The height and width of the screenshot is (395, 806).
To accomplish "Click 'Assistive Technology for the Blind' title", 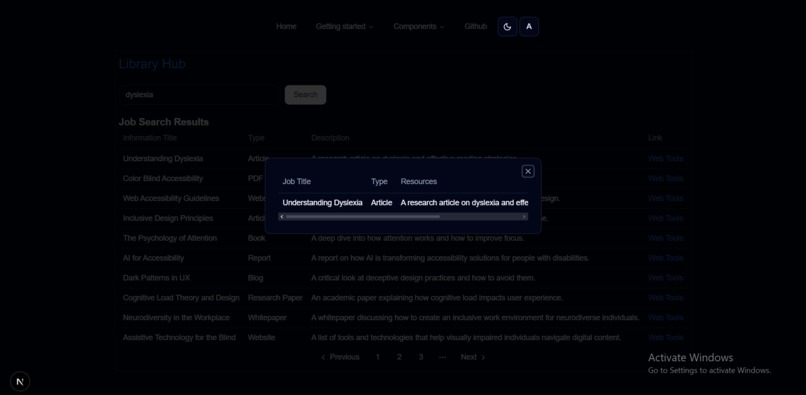I will coord(179,337).
